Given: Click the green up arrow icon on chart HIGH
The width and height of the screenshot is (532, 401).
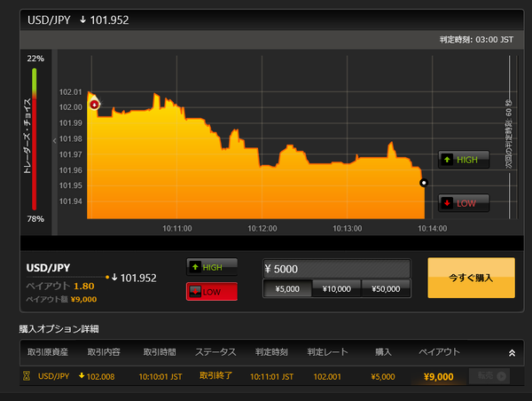Looking at the screenshot, I should (447, 160).
